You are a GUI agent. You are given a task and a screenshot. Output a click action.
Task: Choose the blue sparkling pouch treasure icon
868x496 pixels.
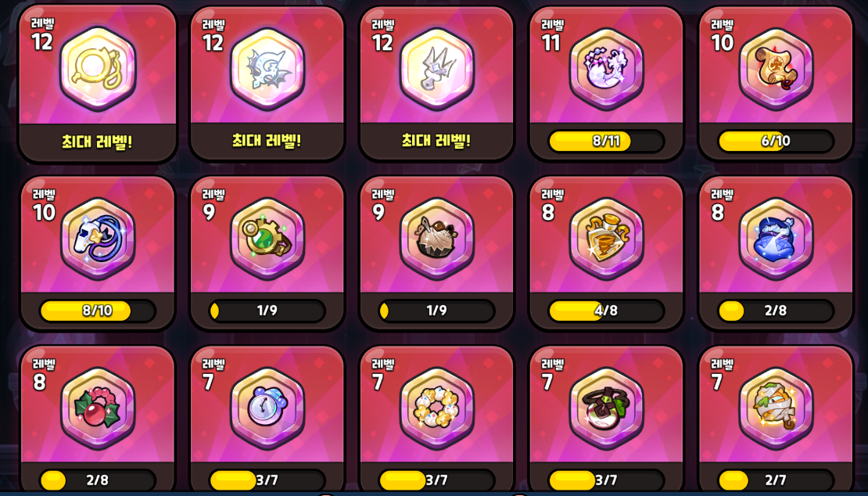click(776, 239)
